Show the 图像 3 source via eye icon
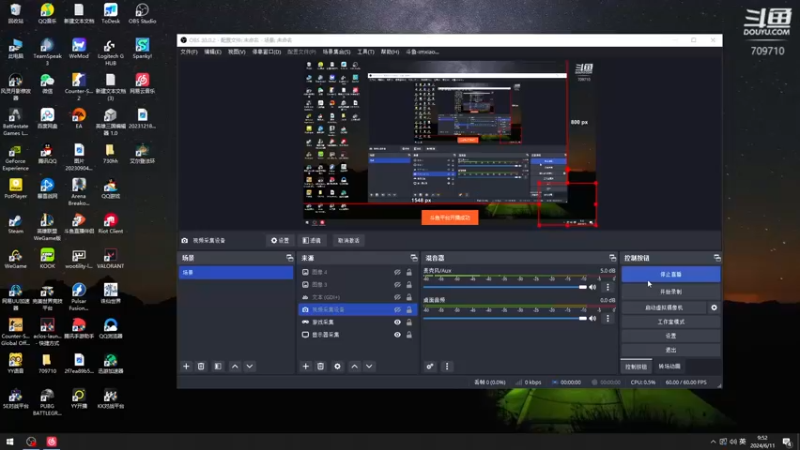The width and height of the screenshot is (800, 450). tap(397, 285)
